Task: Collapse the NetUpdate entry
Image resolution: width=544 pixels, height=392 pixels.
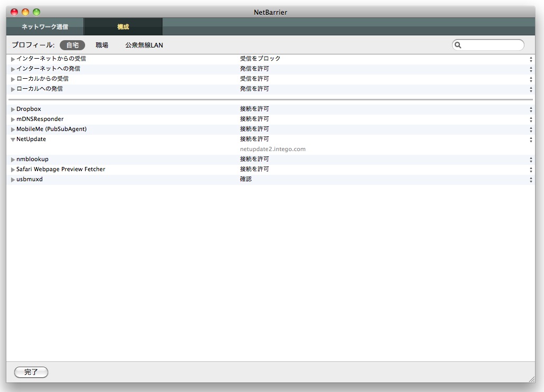Action: point(13,139)
